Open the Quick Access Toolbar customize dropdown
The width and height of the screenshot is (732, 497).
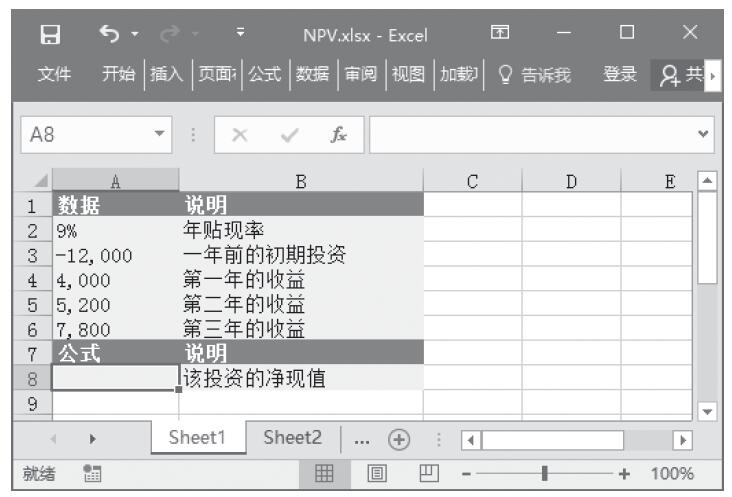(x=240, y=36)
